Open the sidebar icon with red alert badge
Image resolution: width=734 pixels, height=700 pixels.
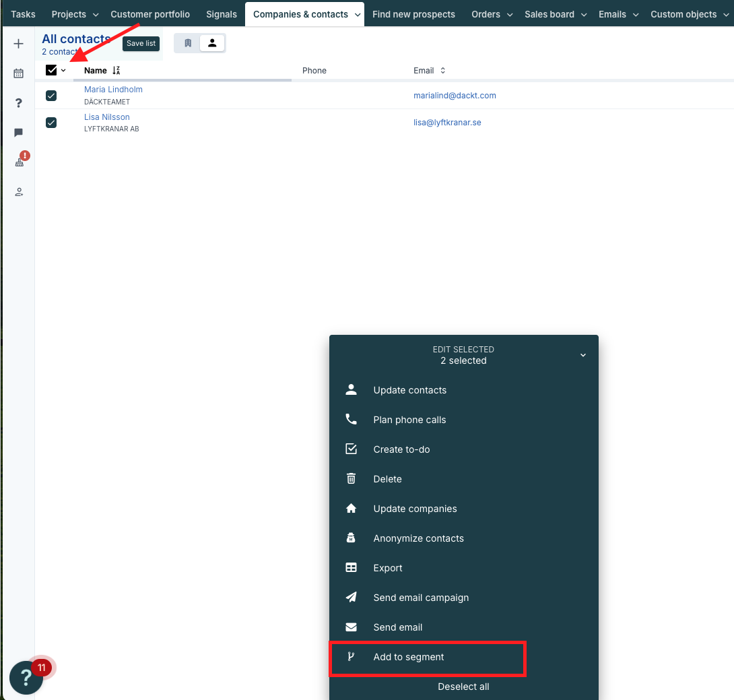20,160
